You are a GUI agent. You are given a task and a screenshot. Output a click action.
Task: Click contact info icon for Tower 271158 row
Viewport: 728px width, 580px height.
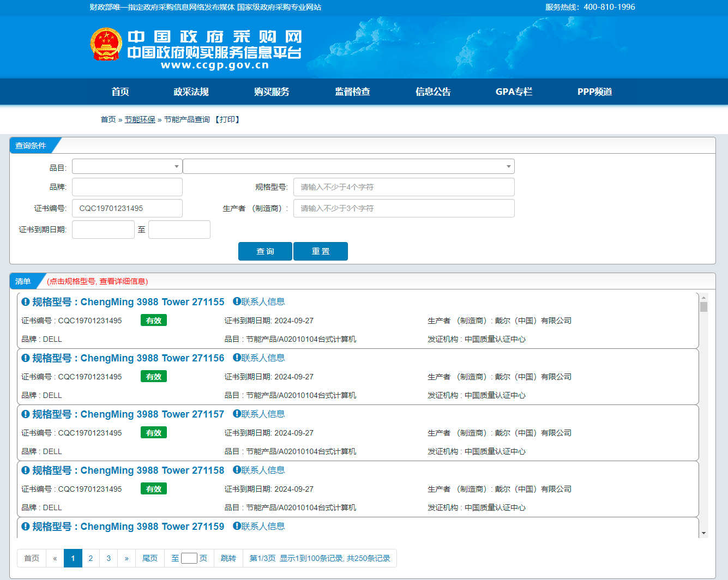click(237, 470)
